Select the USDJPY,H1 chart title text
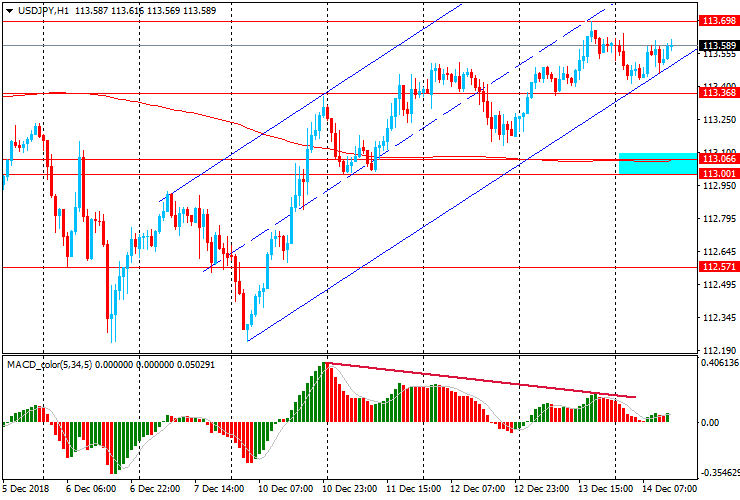The height and width of the screenshot is (500, 740). click(x=43, y=10)
